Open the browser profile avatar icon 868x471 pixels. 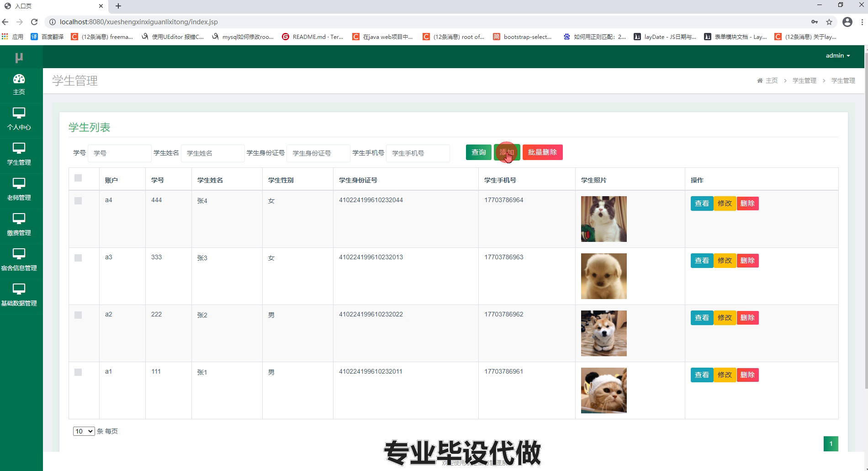click(847, 22)
